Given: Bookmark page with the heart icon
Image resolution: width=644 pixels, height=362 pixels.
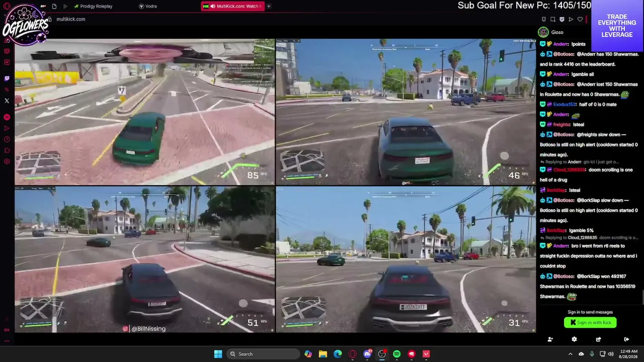Looking at the screenshot, I should [580, 19].
